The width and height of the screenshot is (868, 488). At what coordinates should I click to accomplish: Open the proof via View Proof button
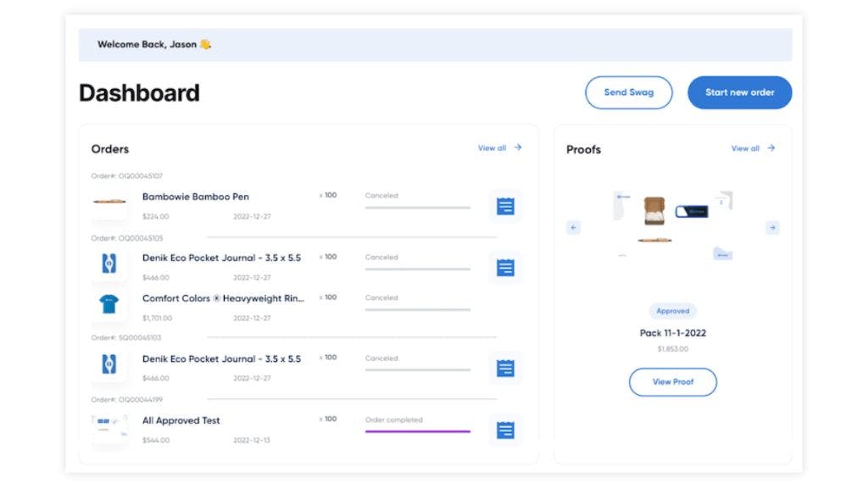coord(672,382)
